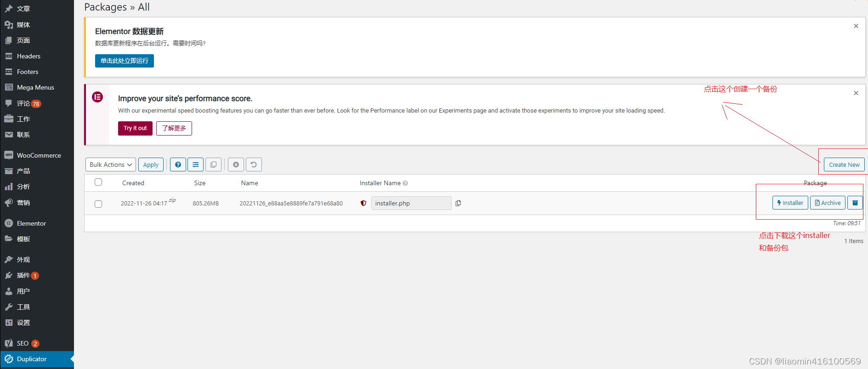
Task: Click the 评论 comments bubble icon
Action: pyautogui.click(x=9, y=103)
